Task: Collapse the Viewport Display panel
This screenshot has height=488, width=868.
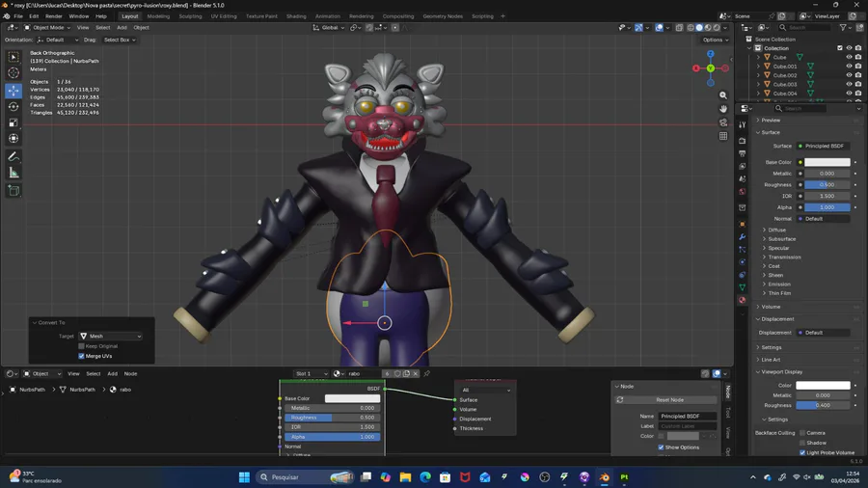Action: click(781, 372)
